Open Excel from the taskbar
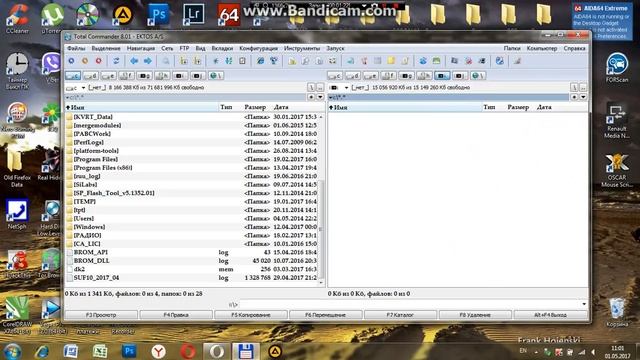Image resolution: width=640 pixels, height=360 pixels. point(100,351)
